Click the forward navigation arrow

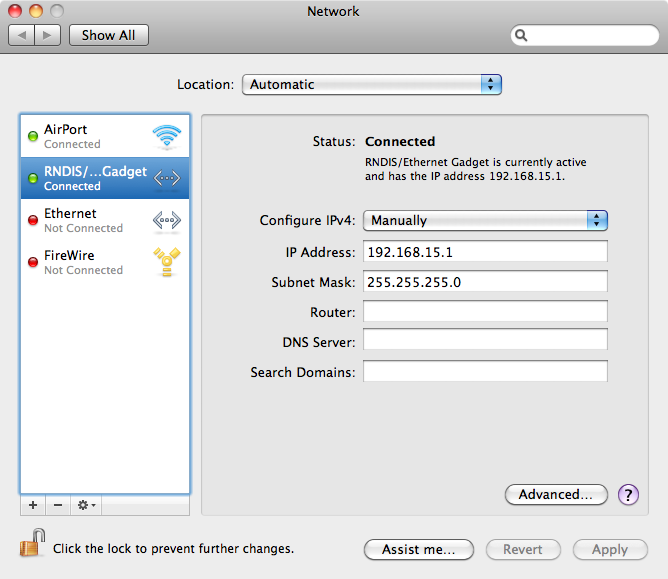[47, 35]
